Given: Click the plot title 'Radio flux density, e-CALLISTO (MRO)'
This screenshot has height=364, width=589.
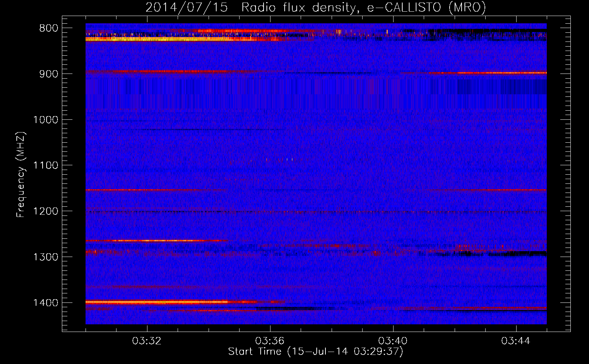Looking at the screenshot, I should (x=364, y=8).
